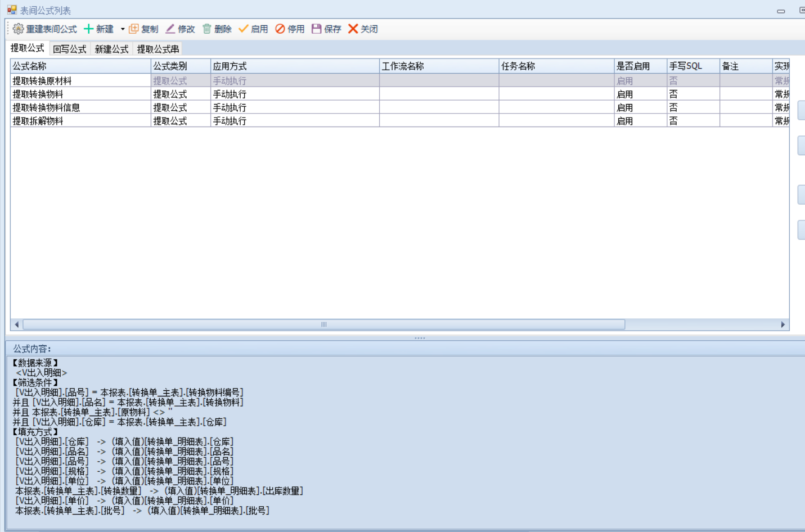Open the dropdown arrow beside 新建
This screenshot has height=532, width=805.
pyautogui.click(x=123, y=29)
